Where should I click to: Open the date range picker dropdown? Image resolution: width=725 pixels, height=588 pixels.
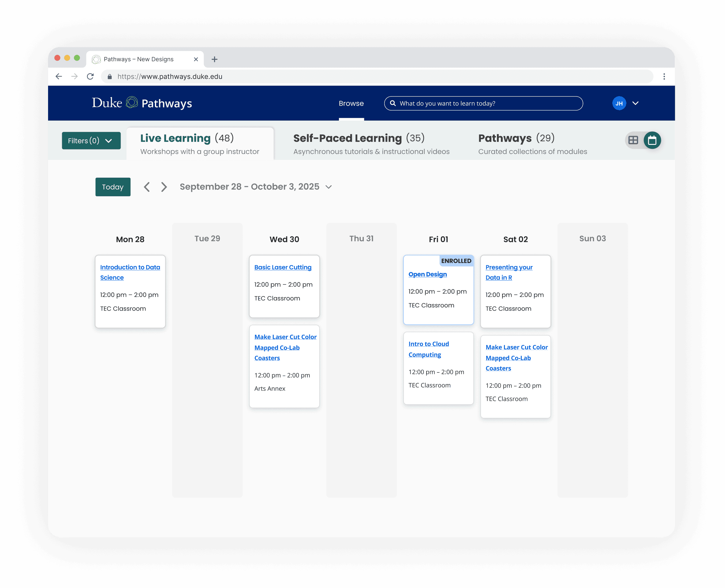point(329,187)
